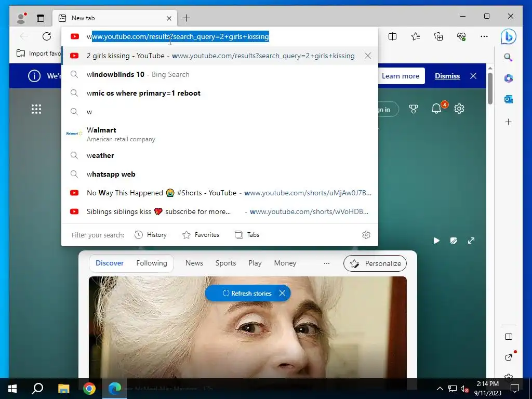The height and width of the screenshot is (399, 532).
Task: Toggle the sidebar panel icon
Action: click(x=508, y=337)
